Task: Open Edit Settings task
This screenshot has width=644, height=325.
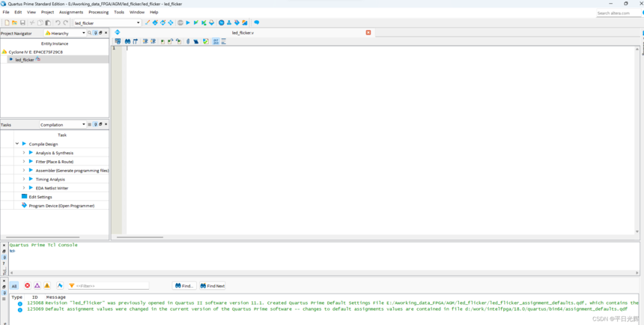Action: [x=40, y=197]
